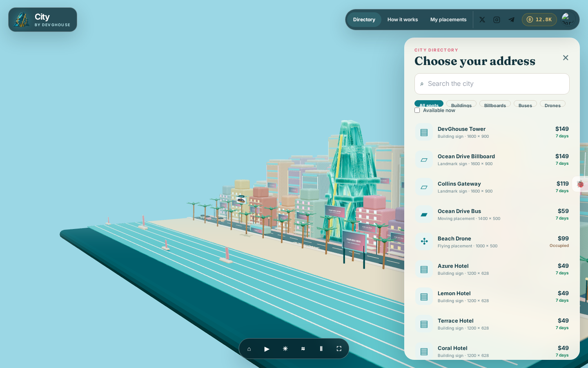Go to My placements
Viewport: 588px width, 368px height.
448,20
